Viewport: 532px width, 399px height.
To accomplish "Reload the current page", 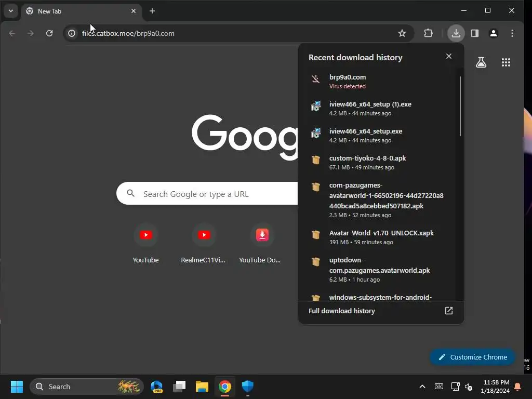I will coord(49,33).
